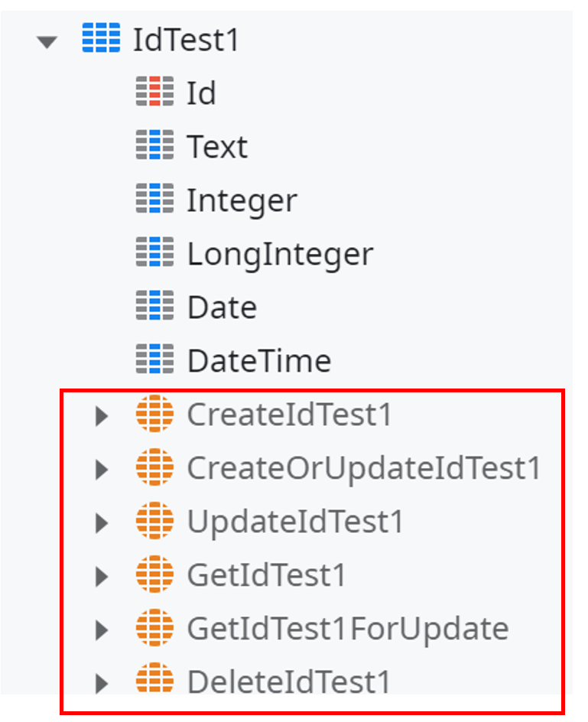Expand the CreateIdTest1 node
Viewport: 588px width, 722px height.
pyautogui.click(x=100, y=414)
